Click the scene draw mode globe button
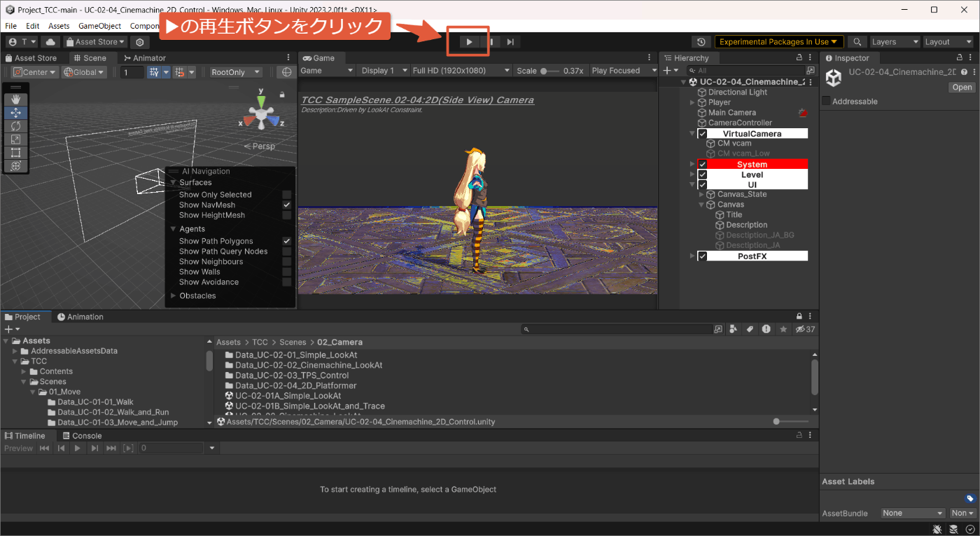This screenshot has width=980, height=536. [285, 72]
